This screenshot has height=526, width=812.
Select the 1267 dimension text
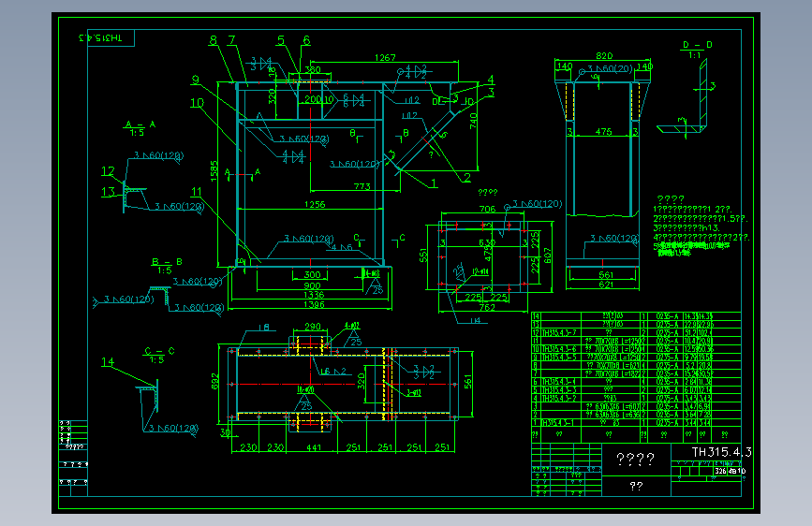click(385, 57)
